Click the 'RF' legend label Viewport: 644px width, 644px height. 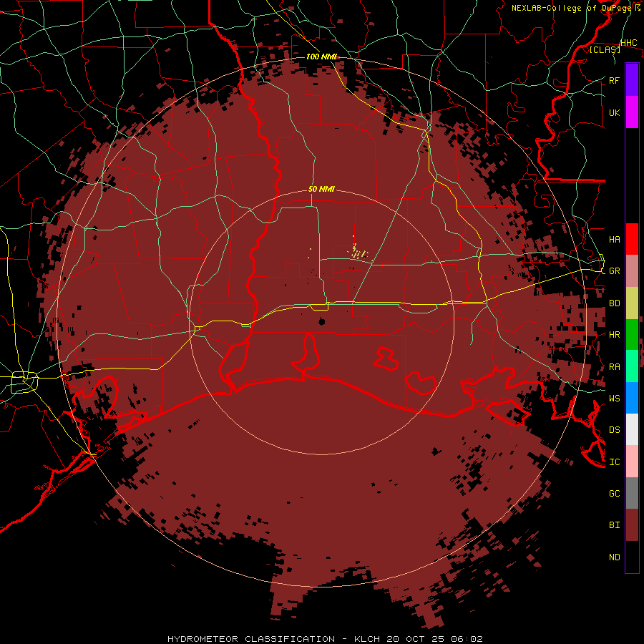[615, 80]
